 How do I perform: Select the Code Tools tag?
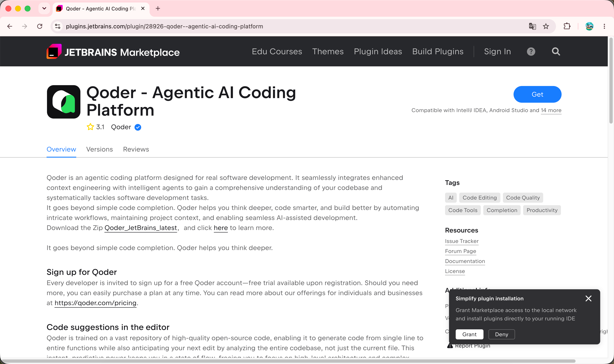point(463,210)
